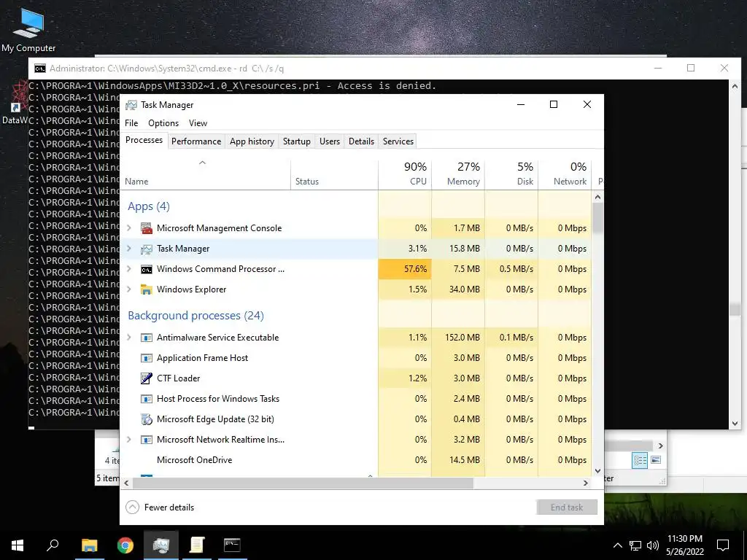Click Task Manager horizontal scrollbar right arrow
The height and width of the screenshot is (560, 747).
[x=586, y=483]
